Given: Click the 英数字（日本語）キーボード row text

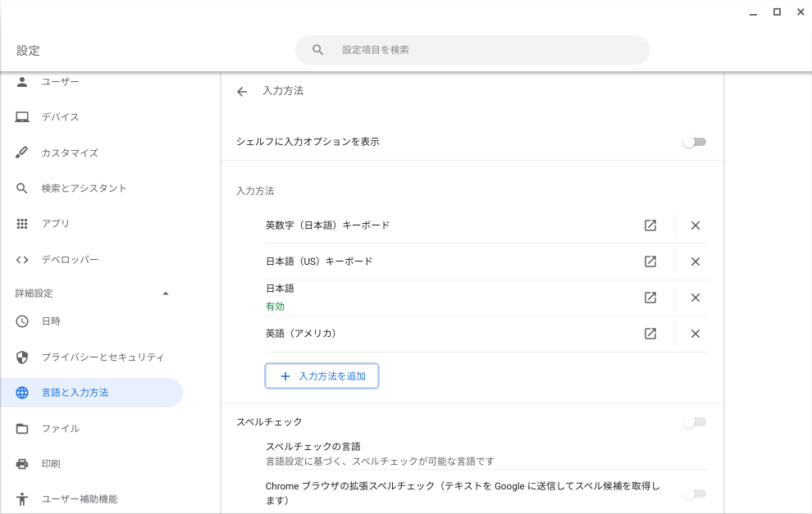Looking at the screenshot, I should coord(327,225).
